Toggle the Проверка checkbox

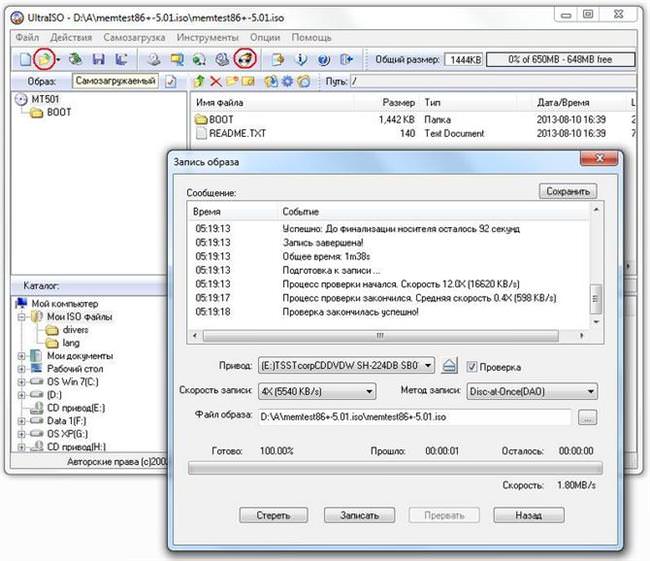coord(471,367)
